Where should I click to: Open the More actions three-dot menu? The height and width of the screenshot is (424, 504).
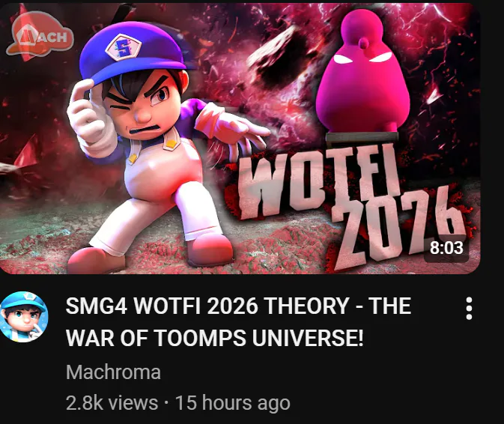tap(469, 309)
